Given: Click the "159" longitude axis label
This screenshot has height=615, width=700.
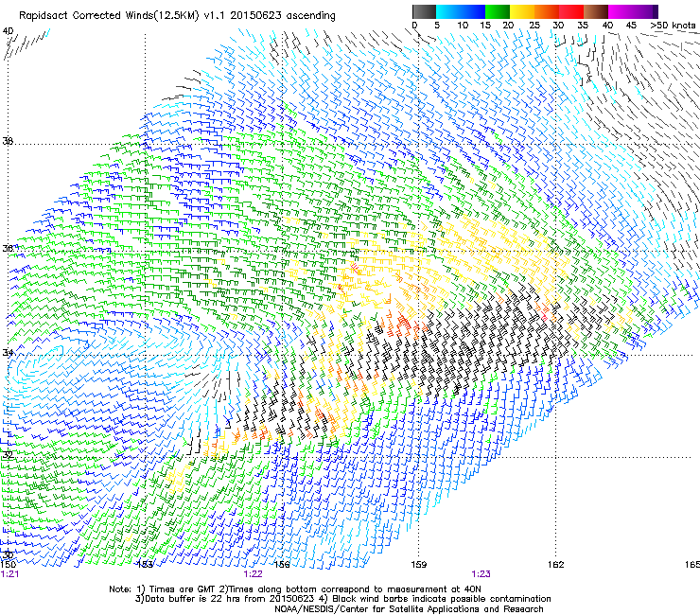Looking at the screenshot, I should point(418,565).
